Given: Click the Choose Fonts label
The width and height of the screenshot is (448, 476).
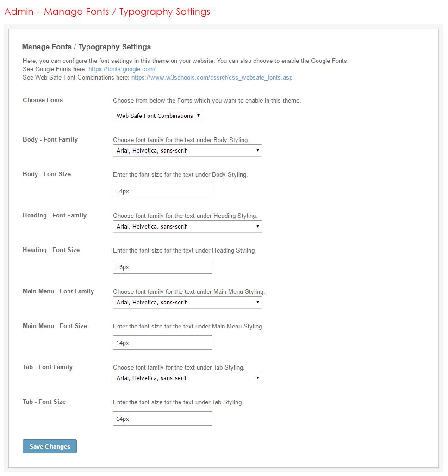Looking at the screenshot, I should 43,100.
